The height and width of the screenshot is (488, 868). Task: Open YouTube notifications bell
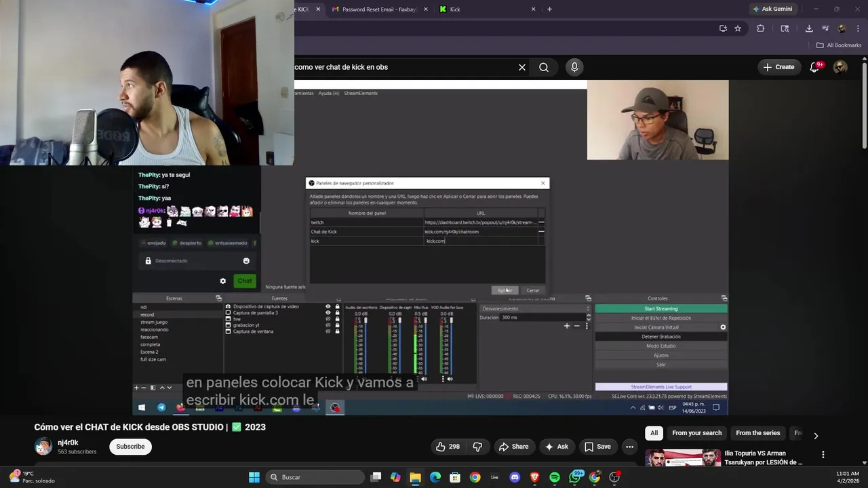click(816, 66)
